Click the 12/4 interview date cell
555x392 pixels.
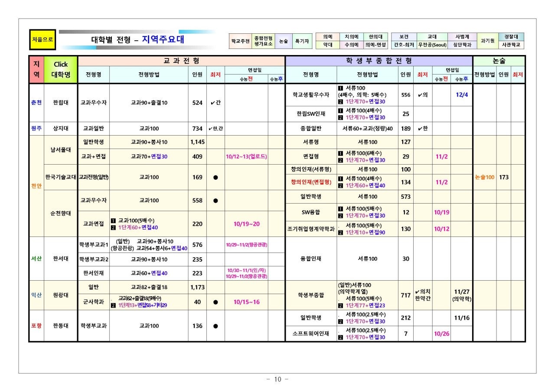point(462,95)
